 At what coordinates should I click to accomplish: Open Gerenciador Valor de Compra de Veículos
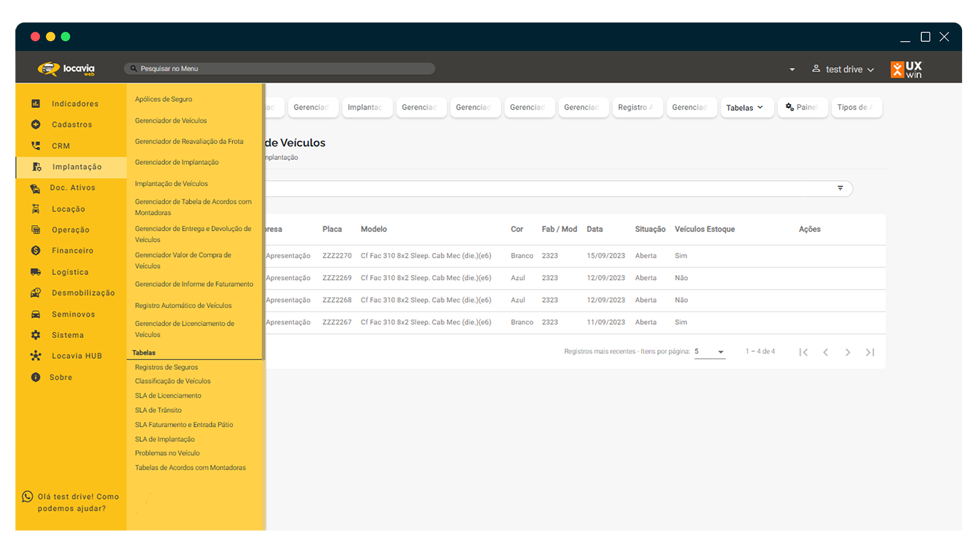183,260
